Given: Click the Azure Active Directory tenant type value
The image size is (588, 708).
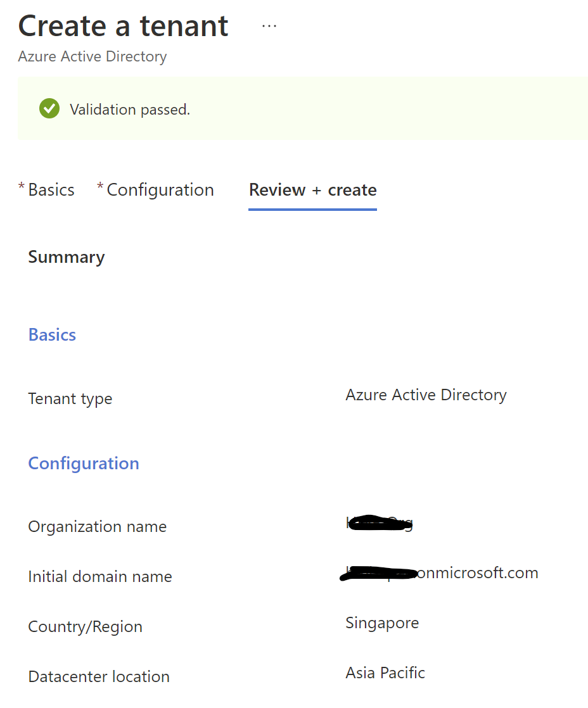Looking at the screenshot, I should pyautogui.click(x=426, y=395).
